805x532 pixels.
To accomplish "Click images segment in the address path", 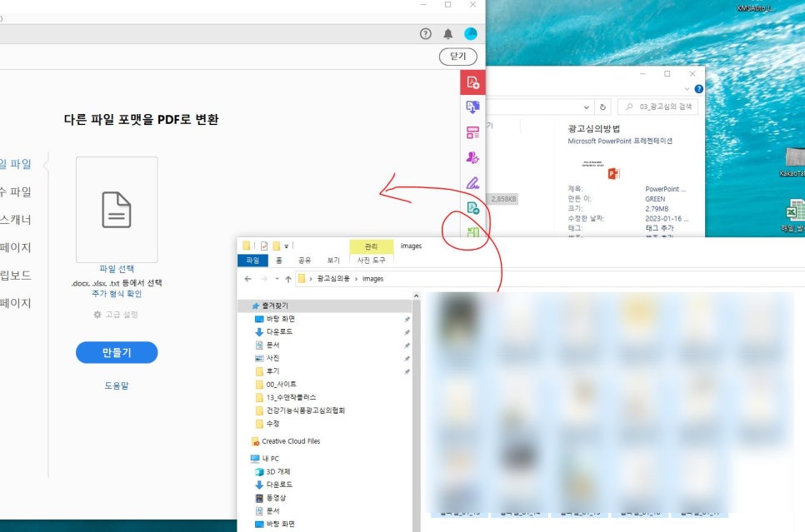I will point(372,279).
